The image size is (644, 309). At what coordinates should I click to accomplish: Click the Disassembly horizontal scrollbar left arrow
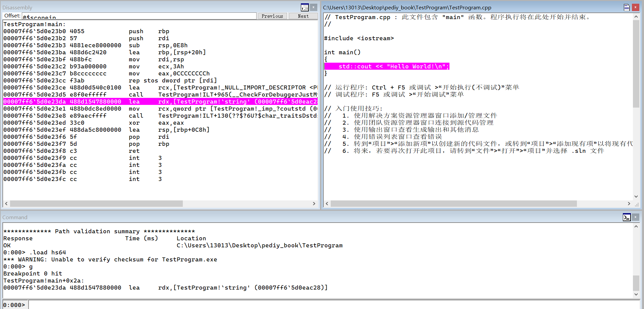(6, 203)
